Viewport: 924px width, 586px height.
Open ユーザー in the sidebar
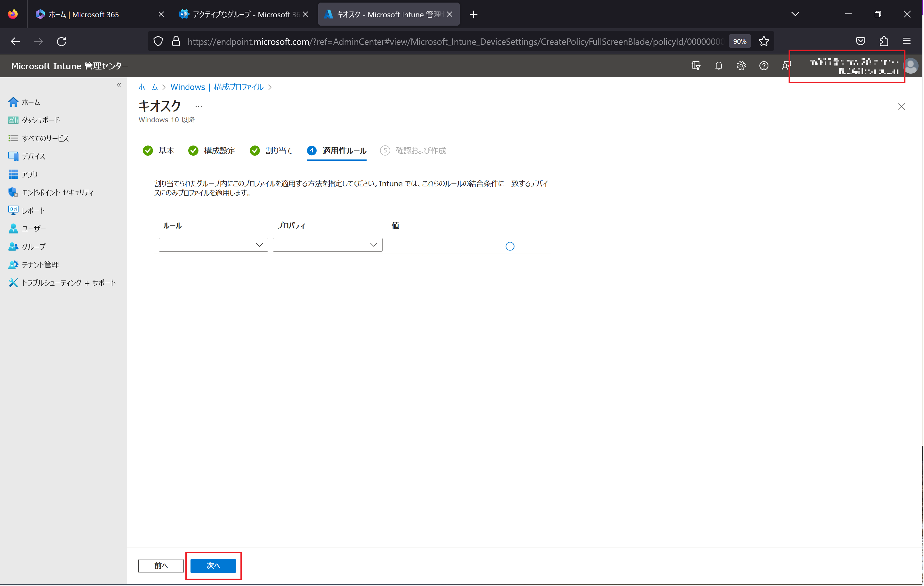(27, 228)
